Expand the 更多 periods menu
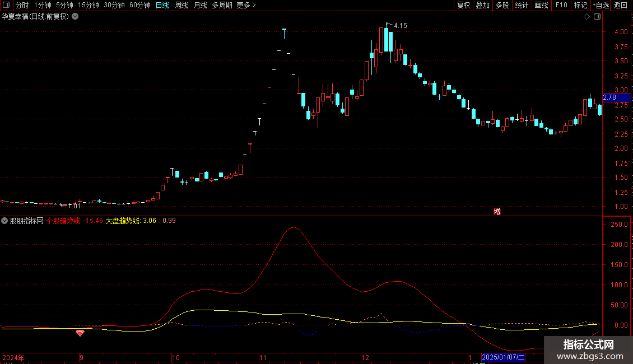Screen dimensions: 633x364 [246, 5]
